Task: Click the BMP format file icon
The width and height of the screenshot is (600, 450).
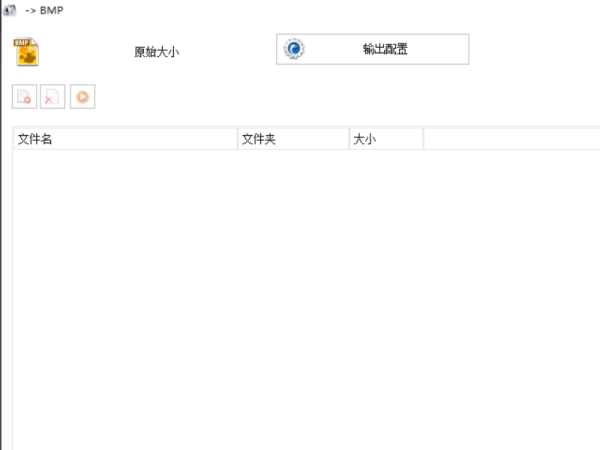Action: click(26, 52)
